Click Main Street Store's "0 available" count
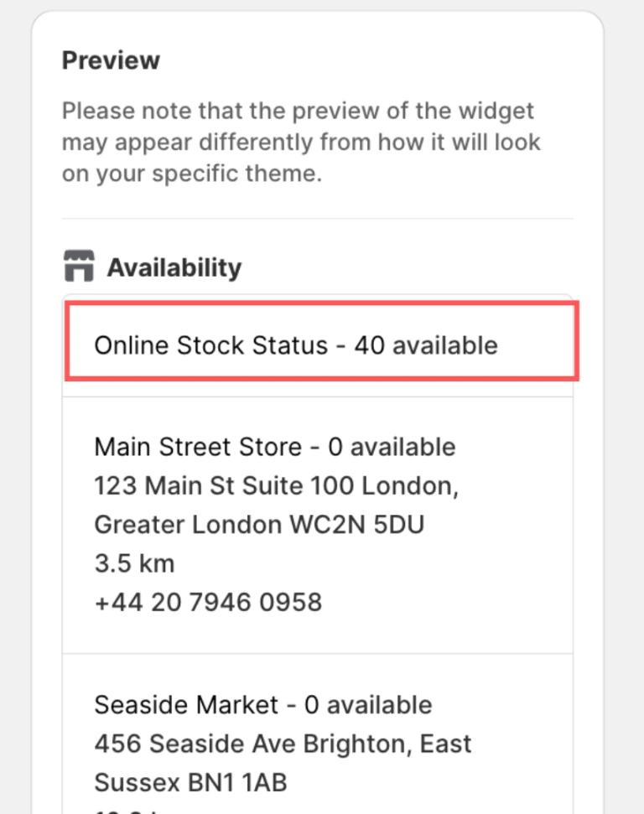The width and height of the screenshot is (644, 814). pos(392,447)
